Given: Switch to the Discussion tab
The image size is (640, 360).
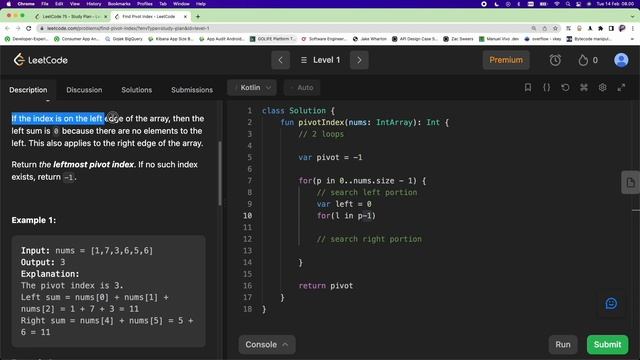Looking at the screenshot, I should point(84,90).
